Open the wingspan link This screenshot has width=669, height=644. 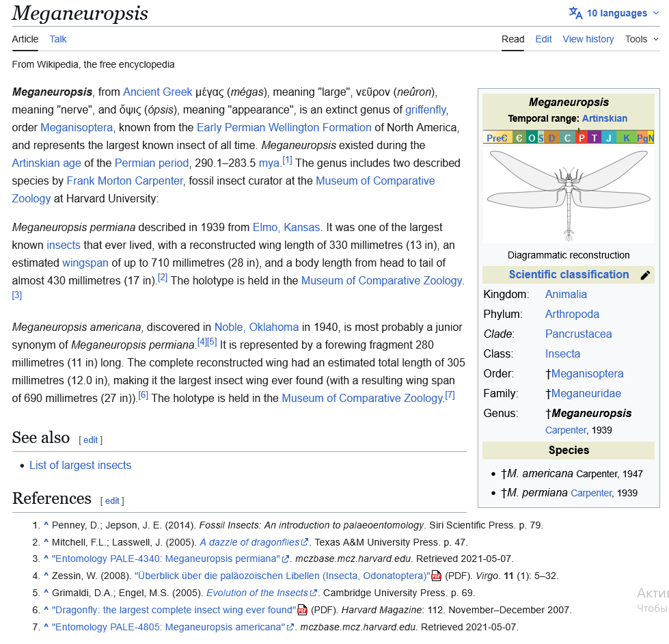coord(85,263)
